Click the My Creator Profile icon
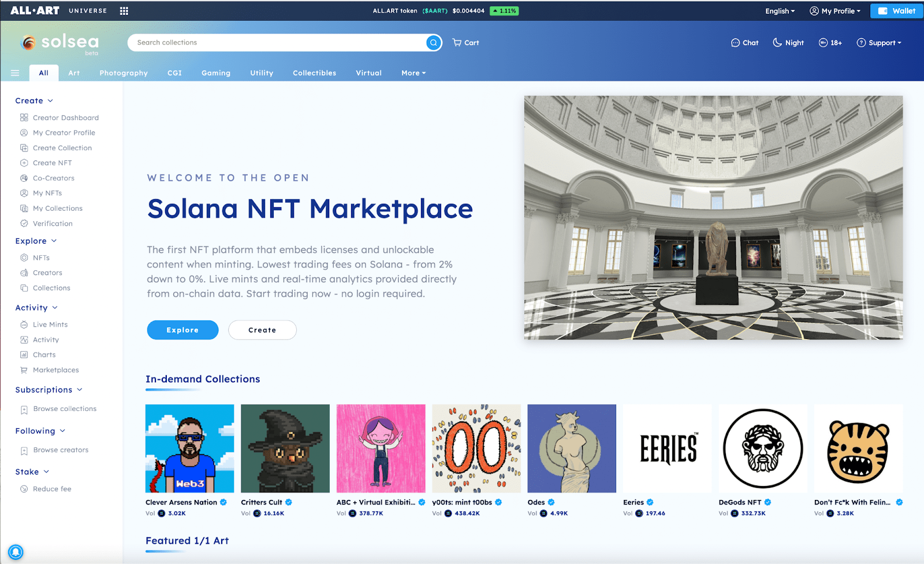 tap(24, 133)
